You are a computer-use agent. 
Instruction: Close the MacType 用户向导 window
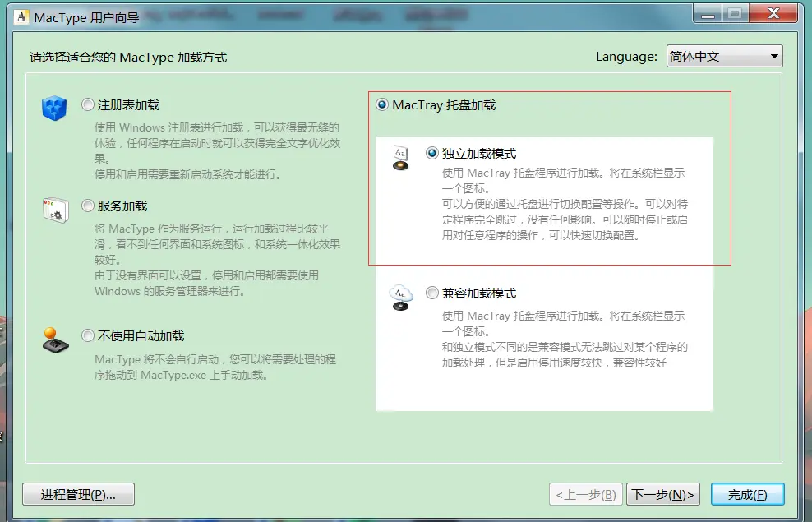(x=773, y=14)
